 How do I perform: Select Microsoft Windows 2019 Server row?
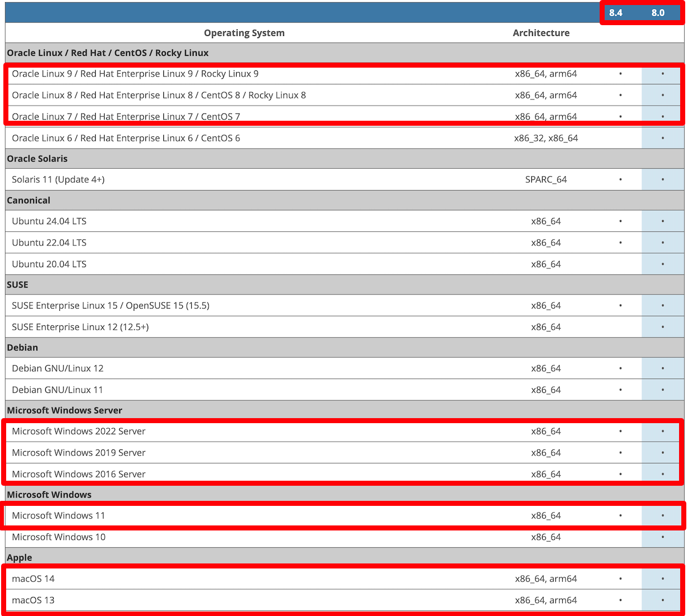click(x=345, y=453)
